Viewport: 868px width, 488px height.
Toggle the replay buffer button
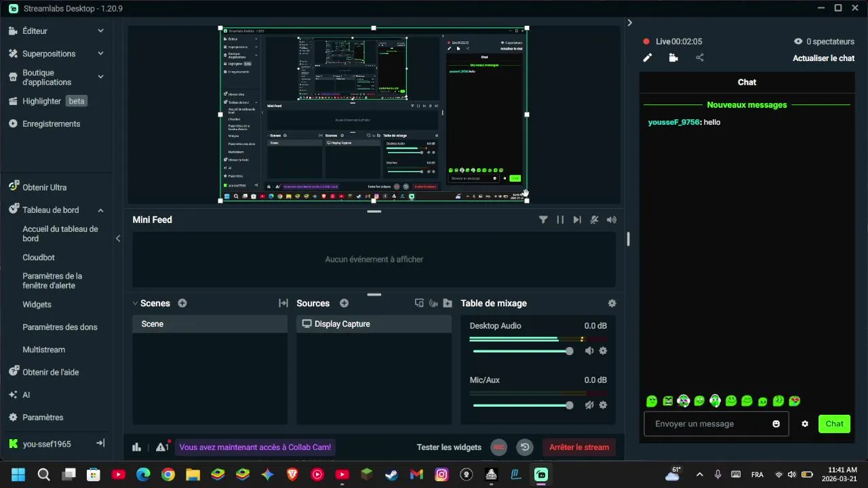[x=525, y=447]
